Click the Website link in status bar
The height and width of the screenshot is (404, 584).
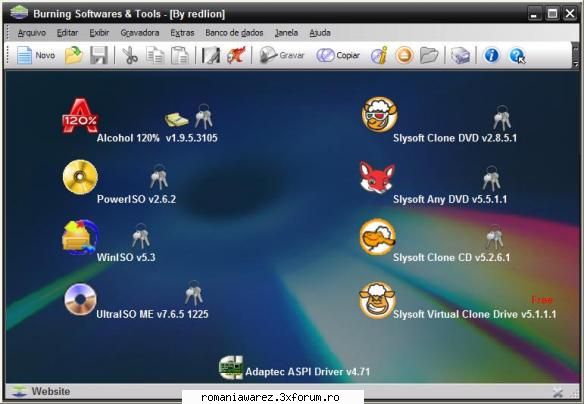point(51,391)
